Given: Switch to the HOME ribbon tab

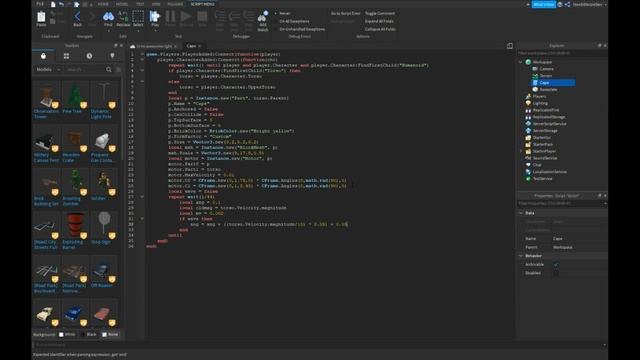Looking at the screenshot, I should click(103, 4).
